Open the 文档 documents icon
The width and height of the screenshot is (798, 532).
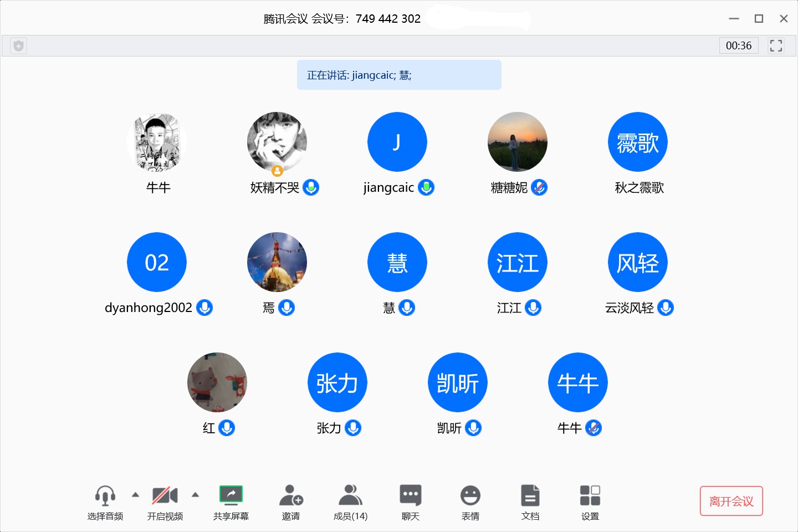[x=530, y=496]
